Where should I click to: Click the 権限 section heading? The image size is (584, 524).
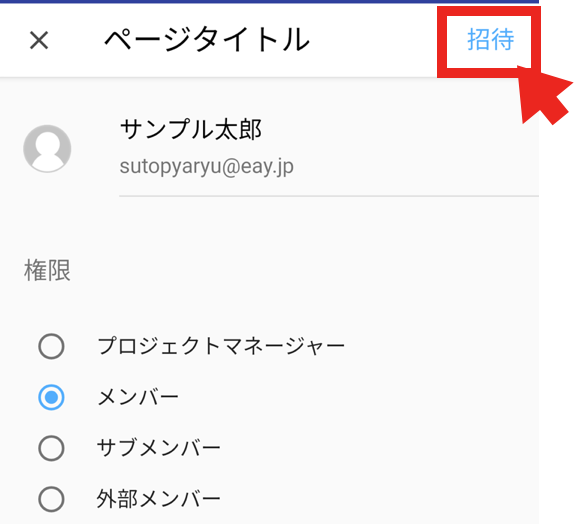click(47, 270)
